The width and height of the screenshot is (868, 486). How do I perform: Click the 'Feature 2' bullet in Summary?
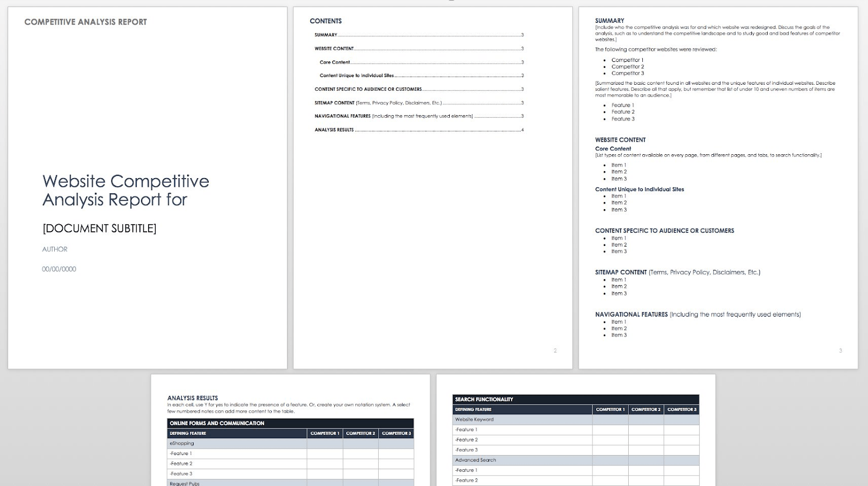tap(623, 112)
